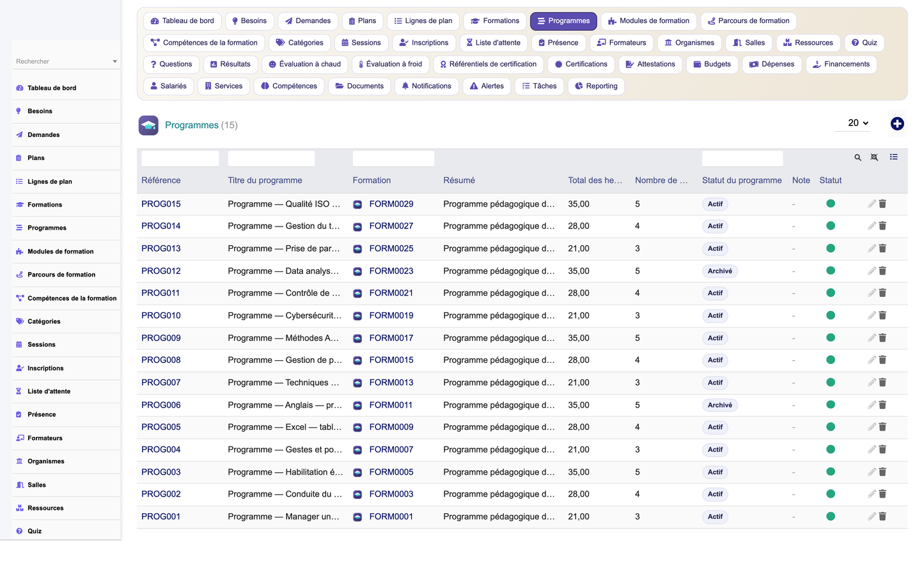The image size is (924, 572).
Task: Go to Évaluation à chaud tab
Action: 304,65
